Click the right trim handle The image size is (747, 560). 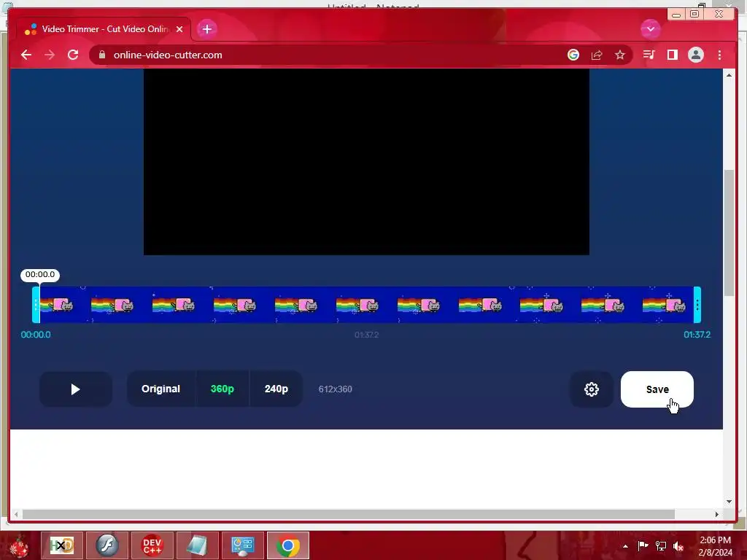(697, 305)
